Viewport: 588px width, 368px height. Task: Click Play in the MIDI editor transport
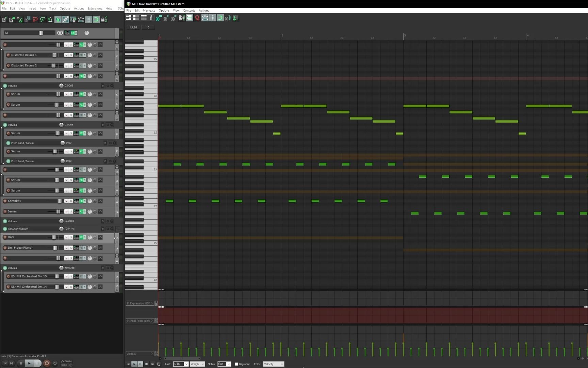click(x=134, y=364)
